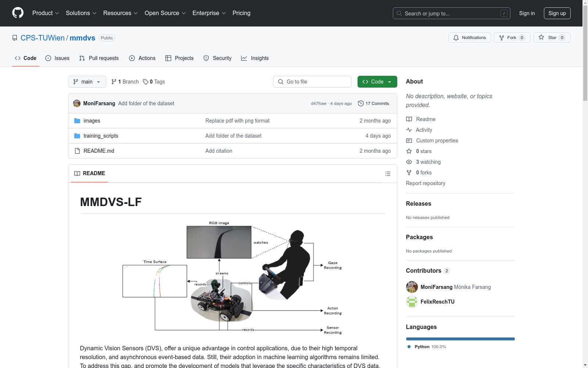Switch to the Pull requests tab
The height and width of the screenshot is (368, 588).
pyautogui.click(x=99, y=58)
